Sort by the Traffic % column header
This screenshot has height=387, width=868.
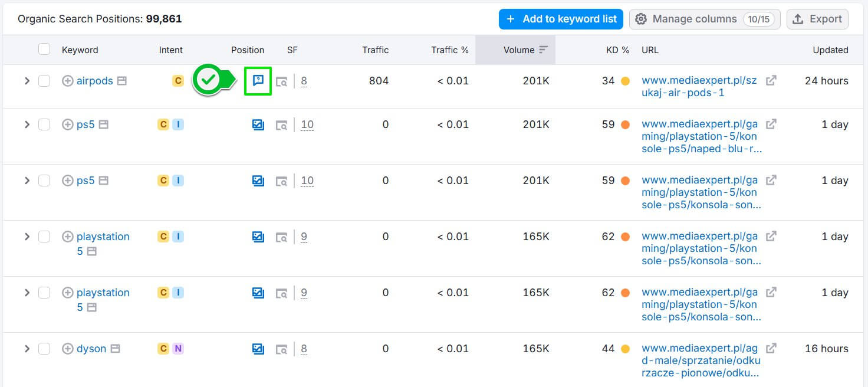coord(450,50)
